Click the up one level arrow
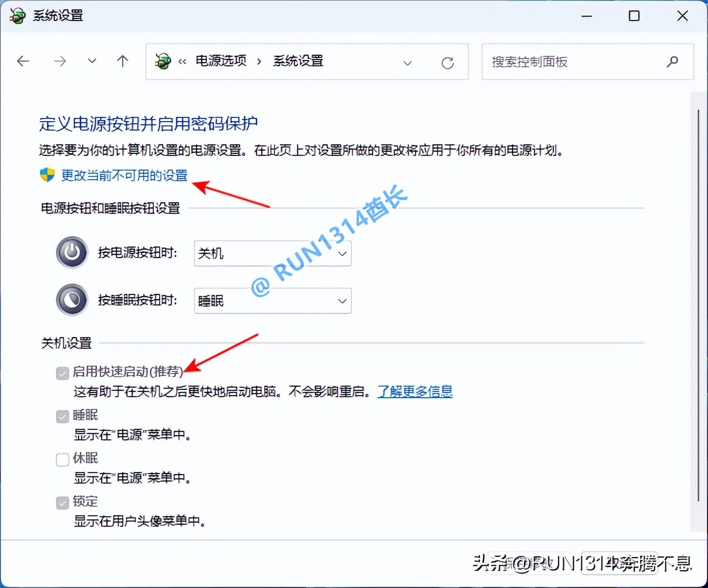Viewport: 708px width, 588px height. (123, 61)
